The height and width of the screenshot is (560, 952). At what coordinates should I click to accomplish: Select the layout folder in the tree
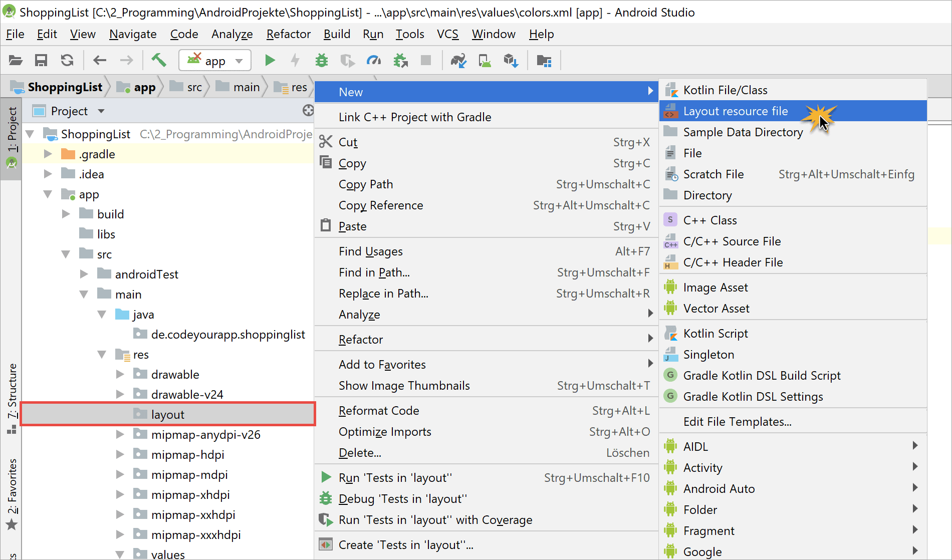coord(168,414)
